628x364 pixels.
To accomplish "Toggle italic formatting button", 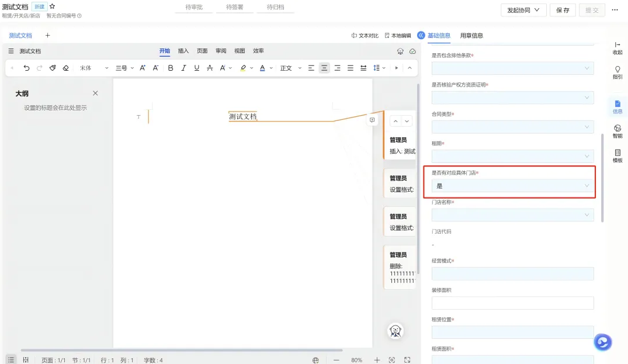I will coord(183,68).
